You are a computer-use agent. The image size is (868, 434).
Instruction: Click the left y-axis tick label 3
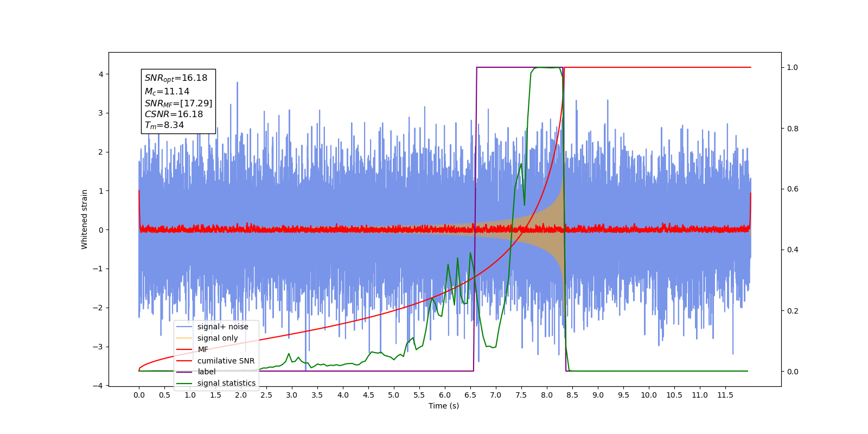tap(101, 113)
